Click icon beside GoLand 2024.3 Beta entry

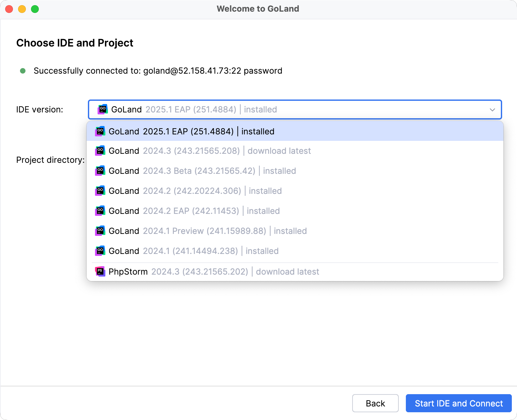click(100, 171)
